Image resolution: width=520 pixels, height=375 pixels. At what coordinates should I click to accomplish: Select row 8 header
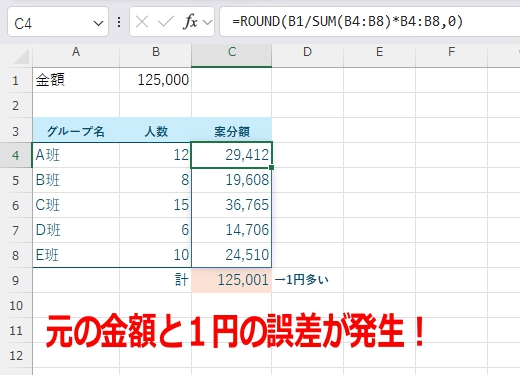[x=16, y=255]
